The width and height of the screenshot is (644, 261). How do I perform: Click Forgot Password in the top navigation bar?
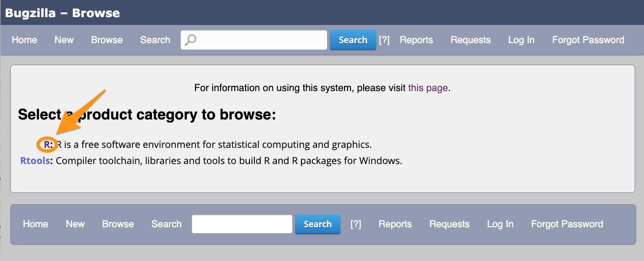coord(588,40)
